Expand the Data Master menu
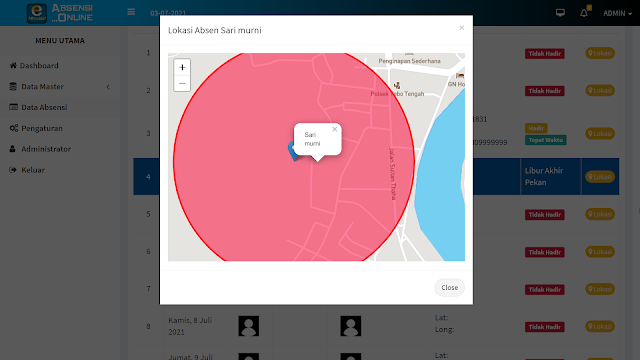The height and width of the screenshot is (360, 640). pyautogui.click(x=60, y=87)
